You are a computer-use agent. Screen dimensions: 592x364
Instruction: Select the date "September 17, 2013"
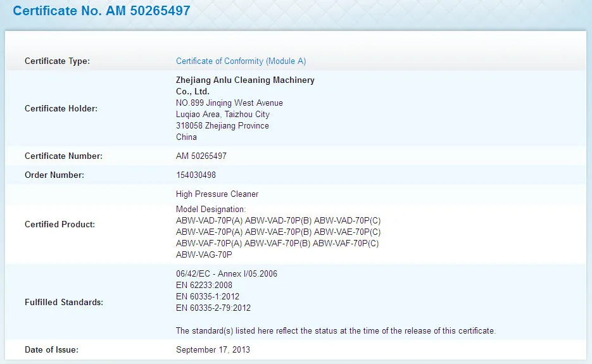[213, 349]
